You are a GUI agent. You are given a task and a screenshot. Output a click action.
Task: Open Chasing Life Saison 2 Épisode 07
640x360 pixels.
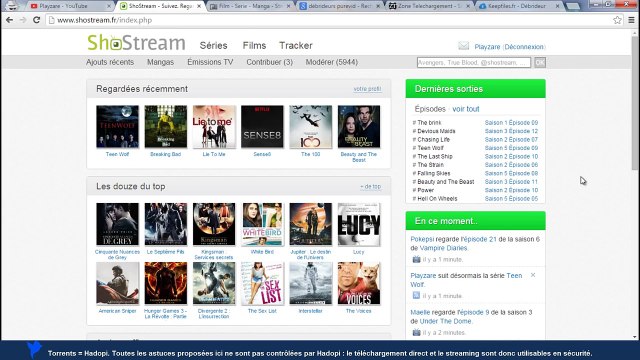click(511, 140)
